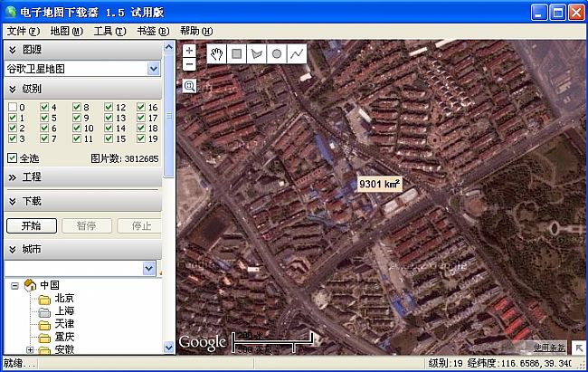Open the 帮助 menu

coord(196,31)
